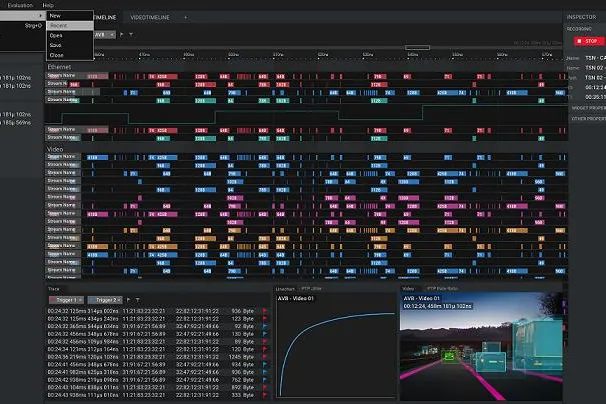The image size is (606, 404).
Task: Switch to the VIDEOTIMELINE tab
Action: (150, 17)
